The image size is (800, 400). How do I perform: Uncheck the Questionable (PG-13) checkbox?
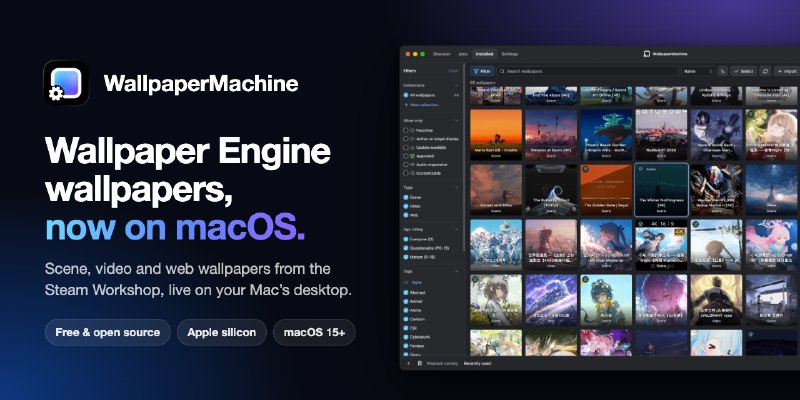[406, 248]
